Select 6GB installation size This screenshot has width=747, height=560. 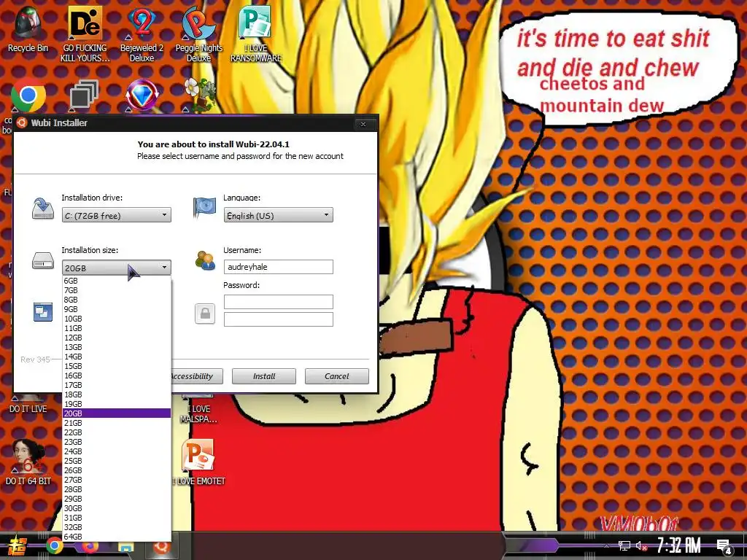point(117,281)
